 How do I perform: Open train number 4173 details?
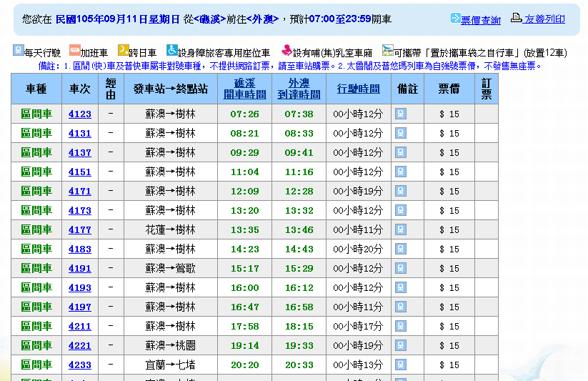pos(80,211)
